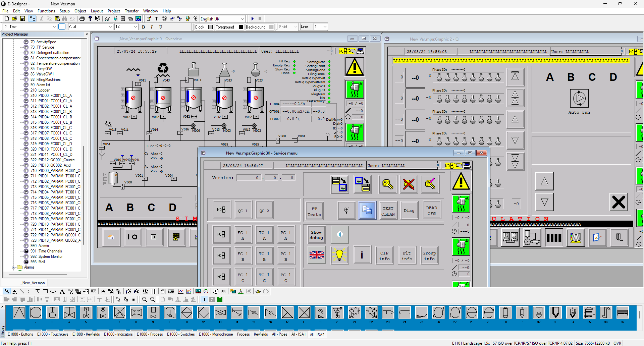Click the UK flag language button

click(x=317, y=255)
